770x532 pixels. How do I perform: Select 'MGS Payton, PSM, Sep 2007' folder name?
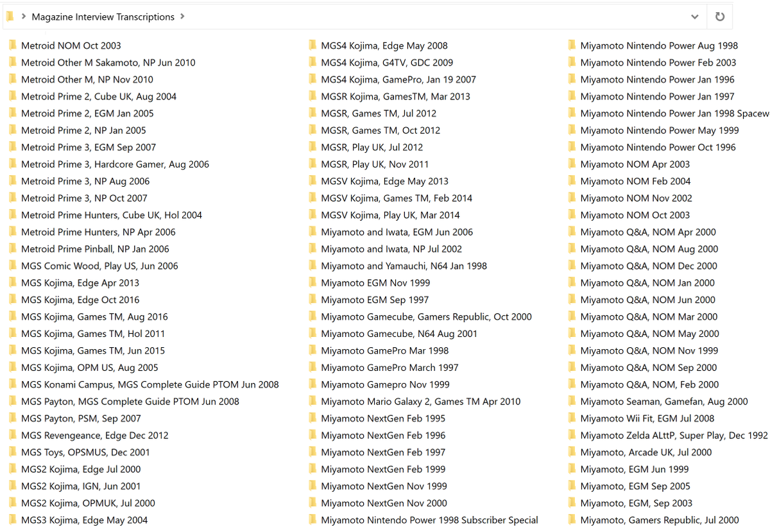click(81, 418)
